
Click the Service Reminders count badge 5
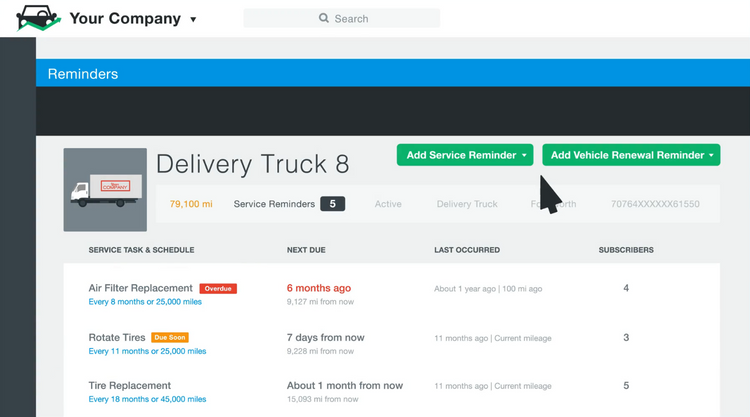point(332,204)
